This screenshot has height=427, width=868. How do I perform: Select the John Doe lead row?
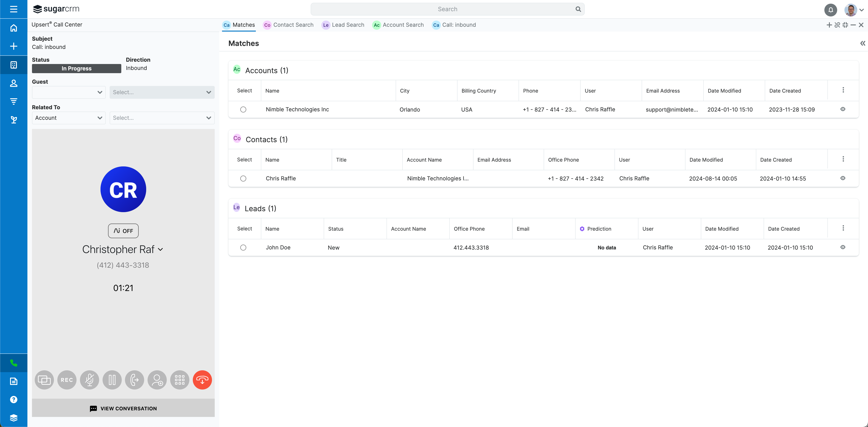244,247
